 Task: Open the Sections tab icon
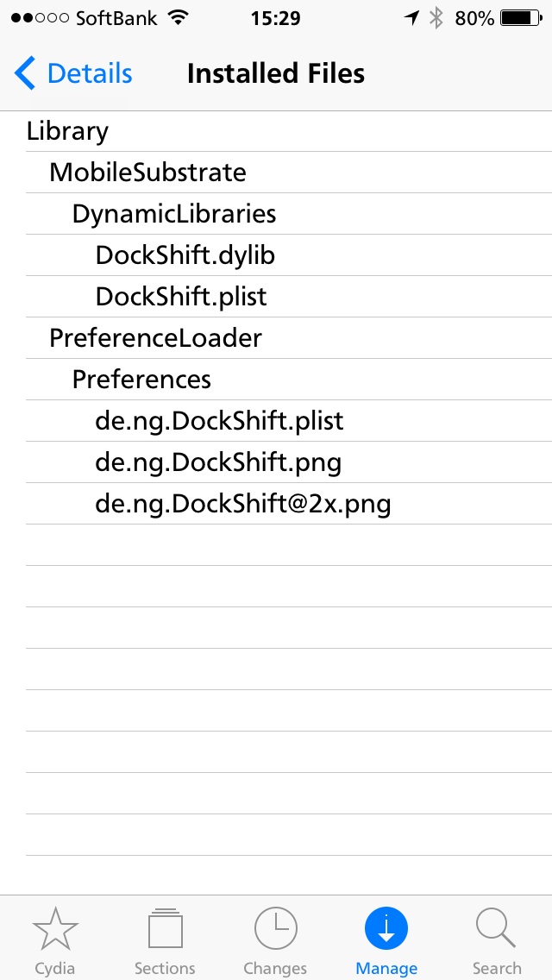[165, 929]
